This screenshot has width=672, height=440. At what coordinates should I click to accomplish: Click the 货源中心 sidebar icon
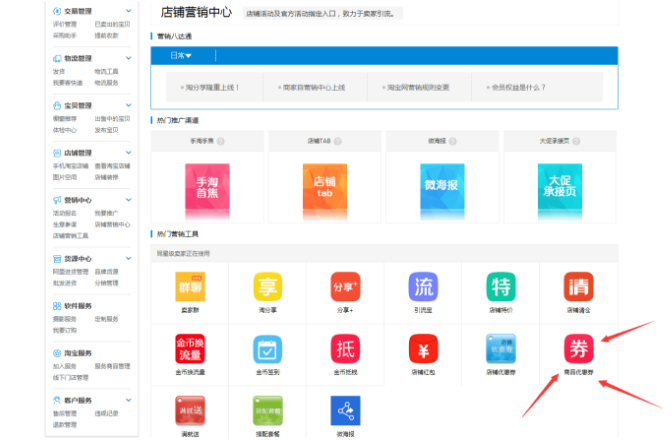57,259
